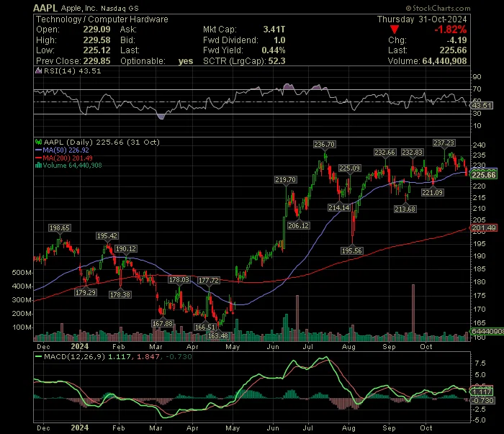Screen dimensions: 504x434
Task: Click the red down-triangle change indicator
Action: (x=395, y=30)
